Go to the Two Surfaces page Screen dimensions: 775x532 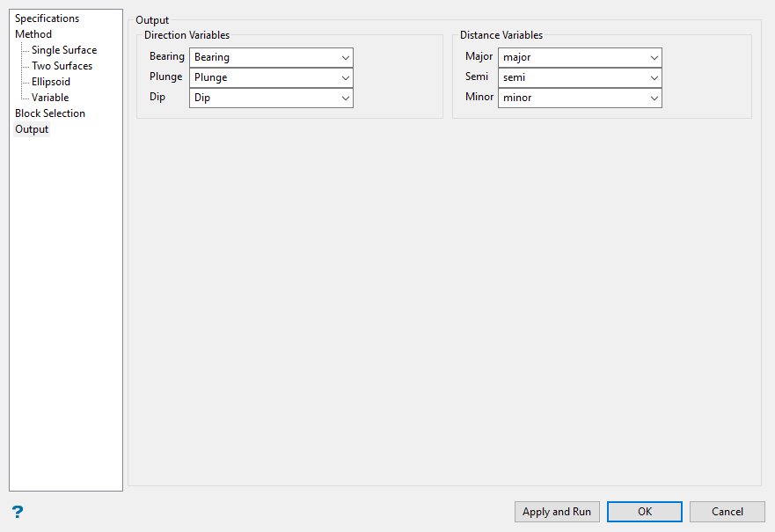point(62,66)
